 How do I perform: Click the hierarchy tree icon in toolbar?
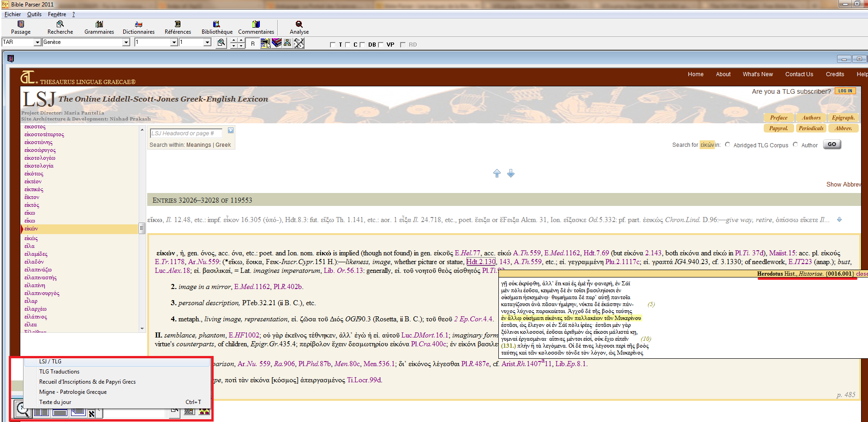coord(287,43)
